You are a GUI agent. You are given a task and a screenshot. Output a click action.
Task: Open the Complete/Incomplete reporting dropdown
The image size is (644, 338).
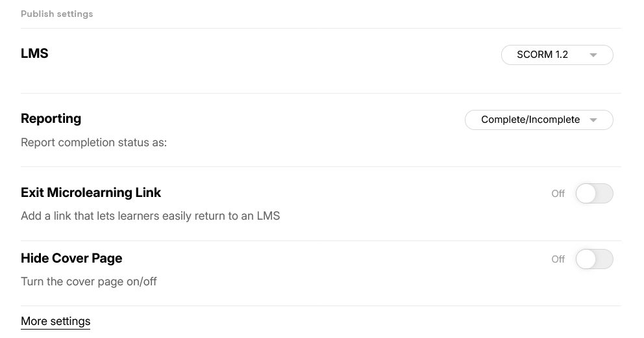pos(539,120)
